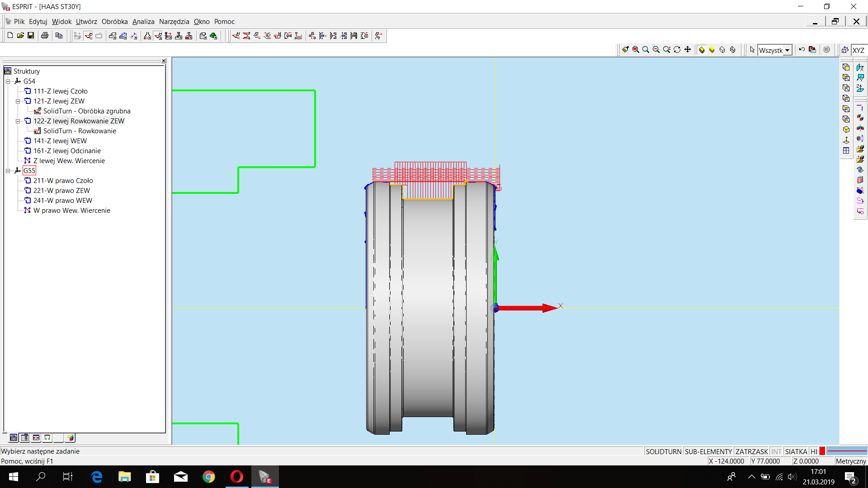
Task: Select W prawo Wew. Wiercenie item
Action: click(72, 211)
